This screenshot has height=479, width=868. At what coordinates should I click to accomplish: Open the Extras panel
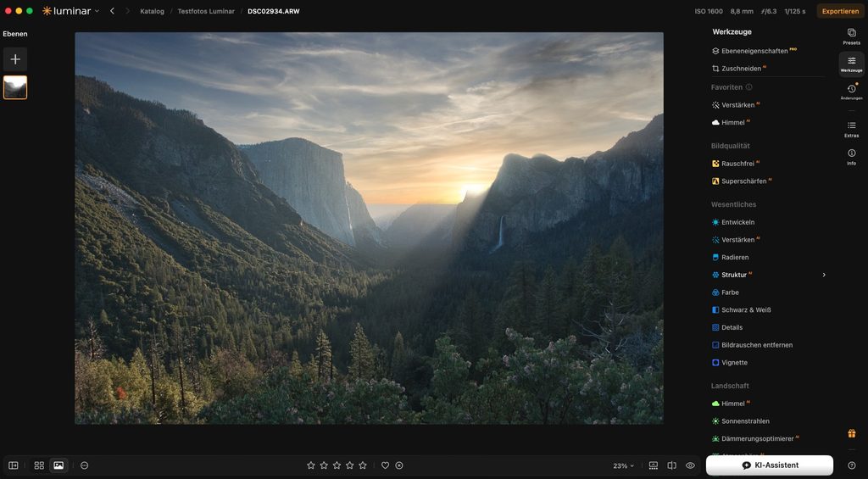(x=851, y=129)
